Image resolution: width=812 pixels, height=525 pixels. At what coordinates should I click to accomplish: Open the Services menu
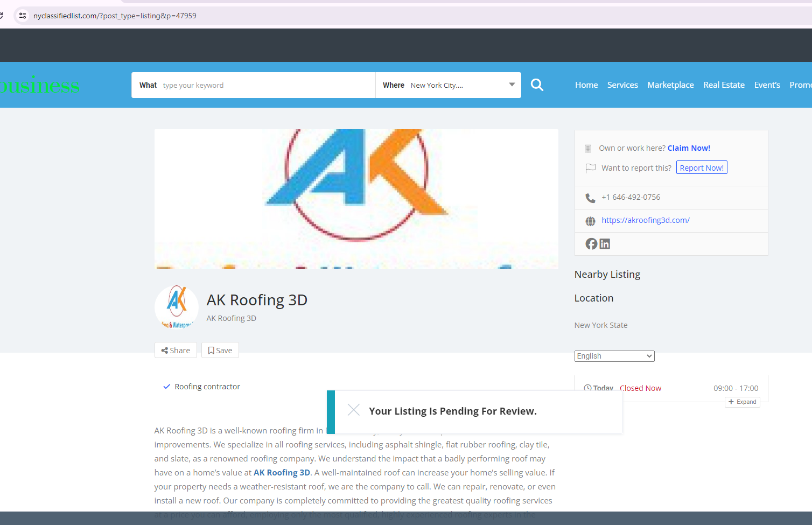coord(622,85)
